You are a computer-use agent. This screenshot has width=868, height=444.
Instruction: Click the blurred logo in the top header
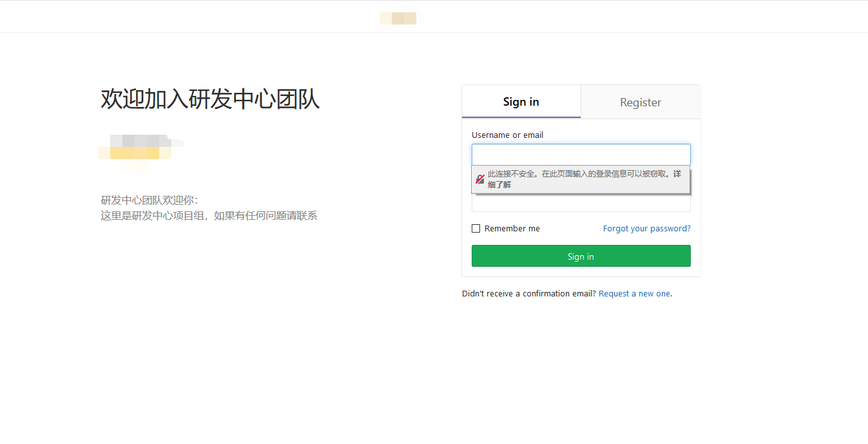click(x=398, y=18)
